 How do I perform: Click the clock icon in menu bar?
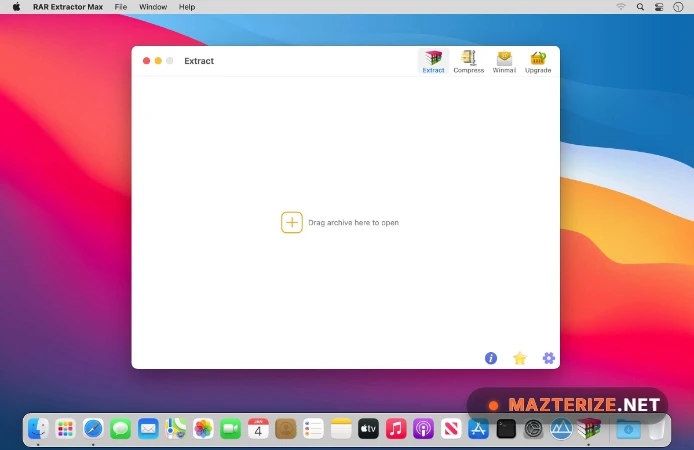click(678, 7)
